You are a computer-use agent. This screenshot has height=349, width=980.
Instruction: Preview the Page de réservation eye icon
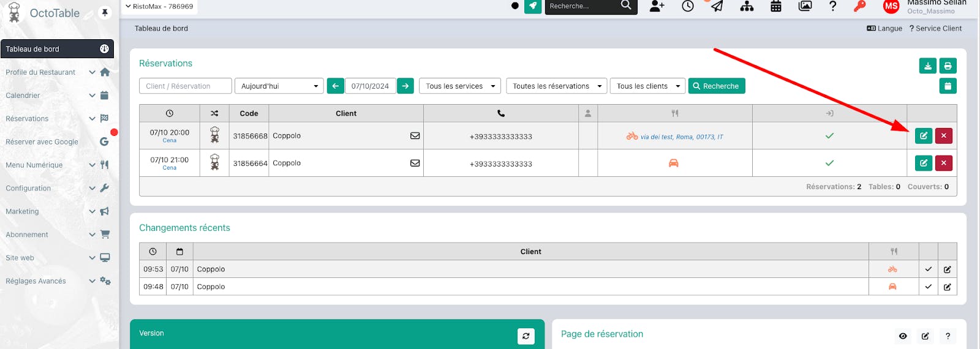[903, 336]
